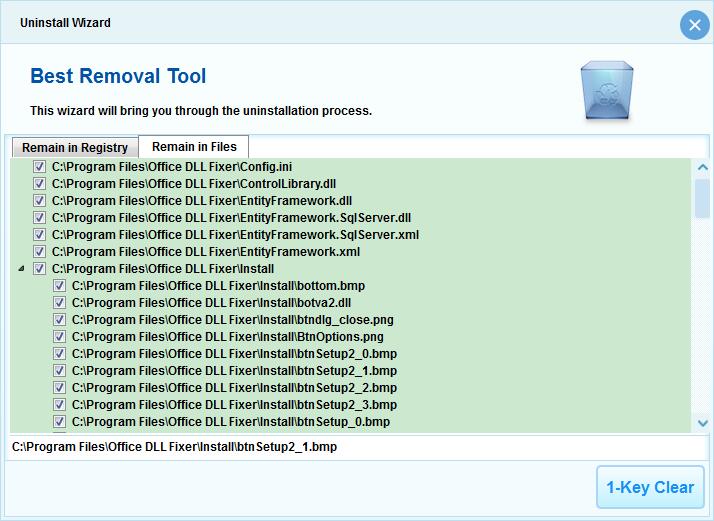Uncheck the Config.ini checkbox

point(39,167)
